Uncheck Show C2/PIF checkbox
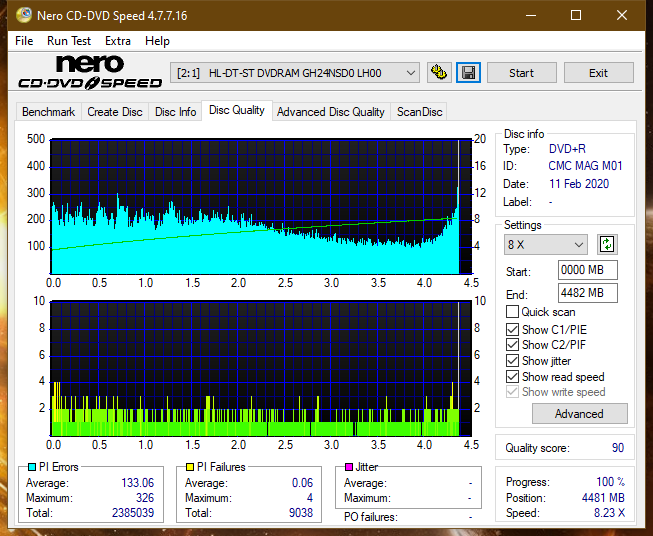This screenshot has width=653, height=536. coord(512,345)
